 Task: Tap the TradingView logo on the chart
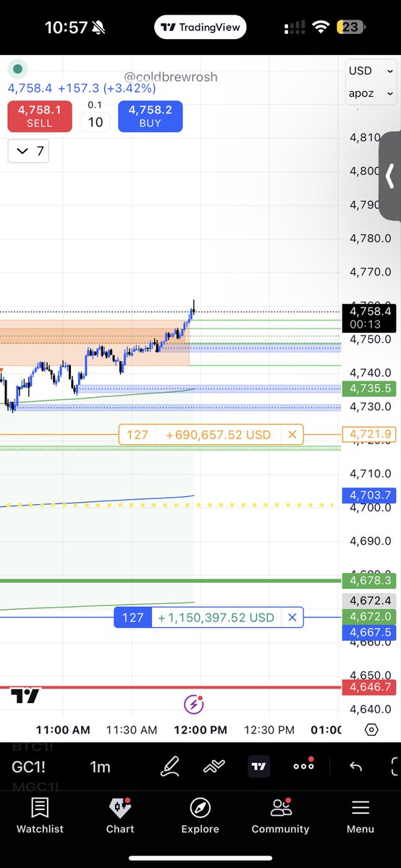pyautogui.click(x=26, y=697)
